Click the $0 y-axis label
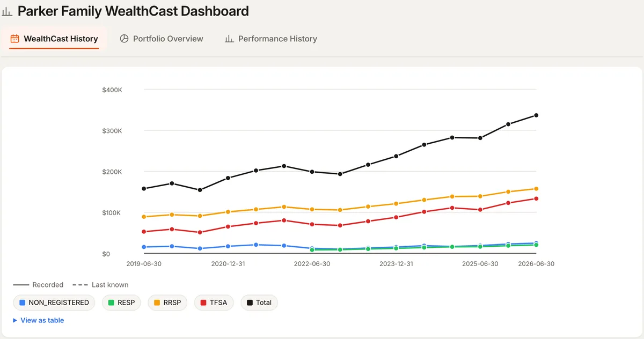 point(106,254)
